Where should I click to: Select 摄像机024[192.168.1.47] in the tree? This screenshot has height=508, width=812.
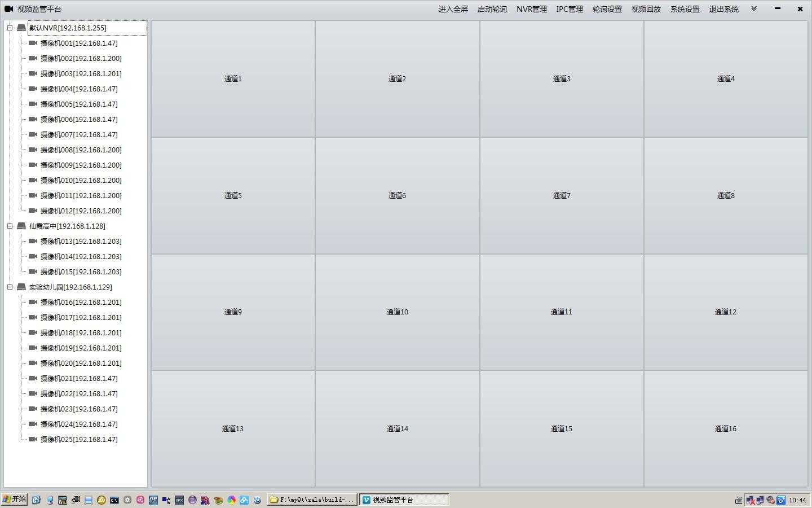point(79,424)
